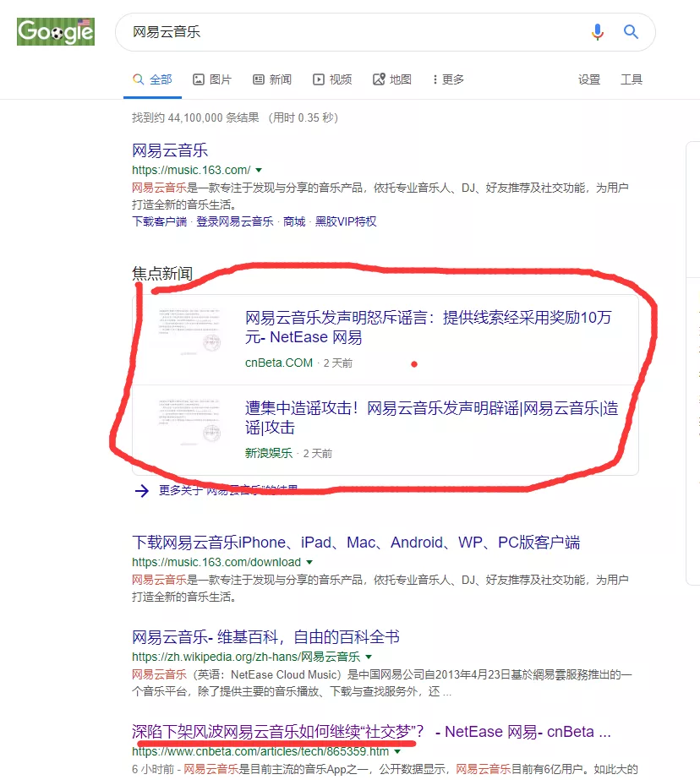Expand dropdown arrow next to music.163.com/ URL

[x=259, y=170]
